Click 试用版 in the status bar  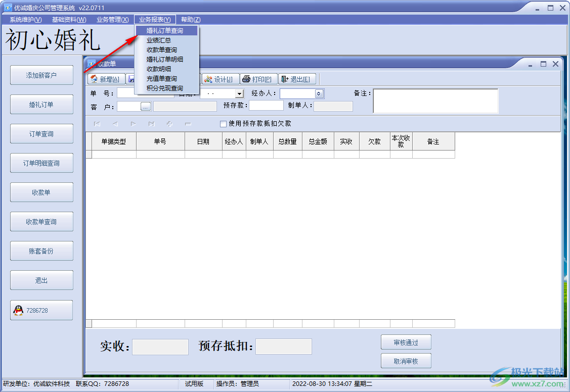click(x=194, y=383)
